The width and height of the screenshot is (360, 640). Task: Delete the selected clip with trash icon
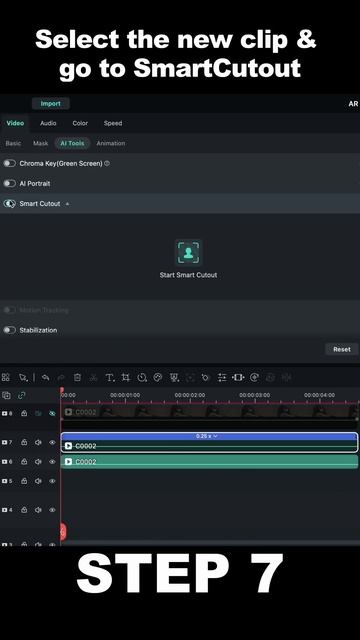(77, 378)
